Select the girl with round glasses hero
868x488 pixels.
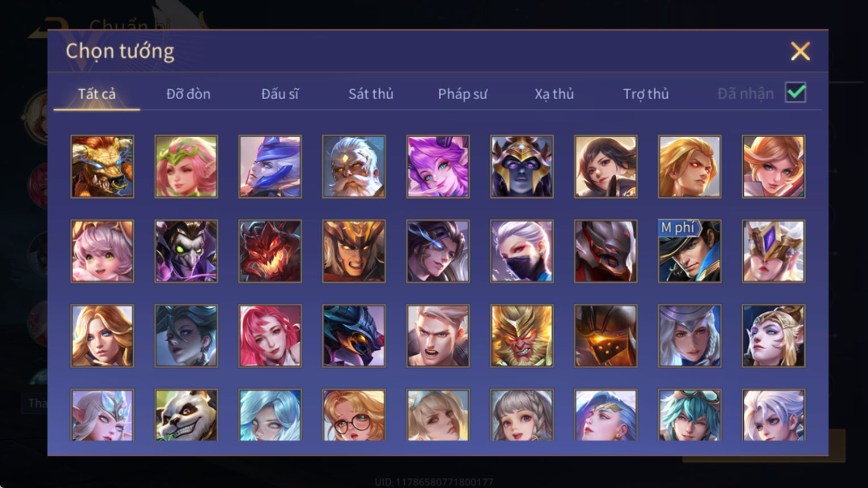click(354, 415)
